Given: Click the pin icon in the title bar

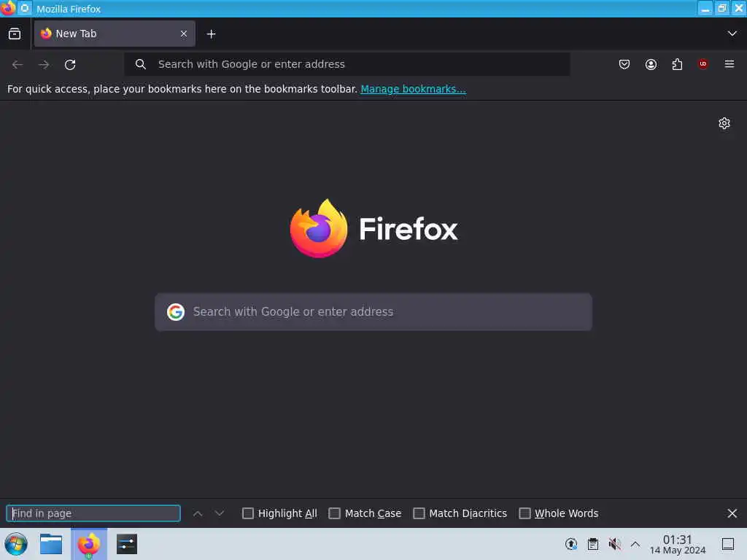Looking at the screenshot, I should click(25, 8).
